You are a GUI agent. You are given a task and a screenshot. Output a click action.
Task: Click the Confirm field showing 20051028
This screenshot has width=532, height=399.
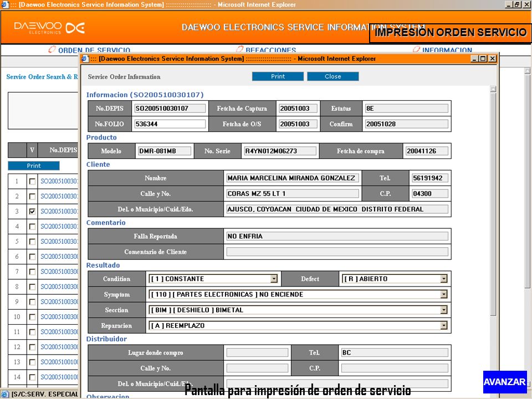[x=406, y=124]
